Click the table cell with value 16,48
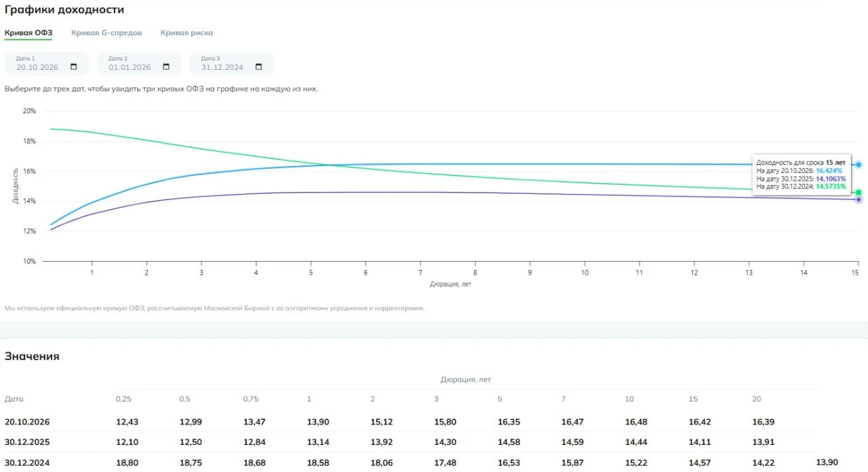This screenshot has height=472, width=868. coord(636,422)
